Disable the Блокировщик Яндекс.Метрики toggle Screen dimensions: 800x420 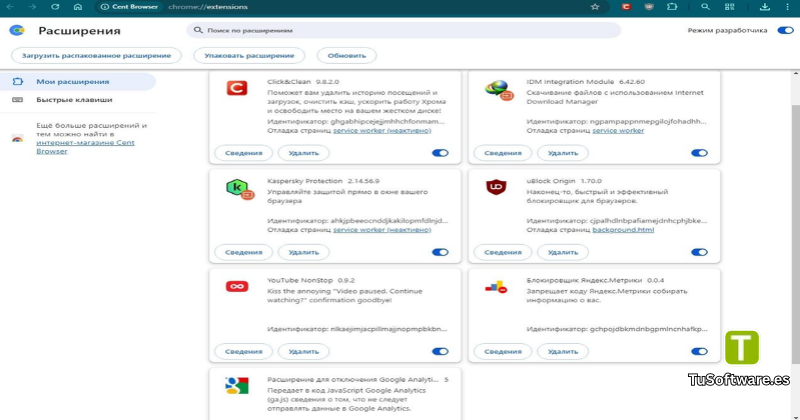point(699,352)
